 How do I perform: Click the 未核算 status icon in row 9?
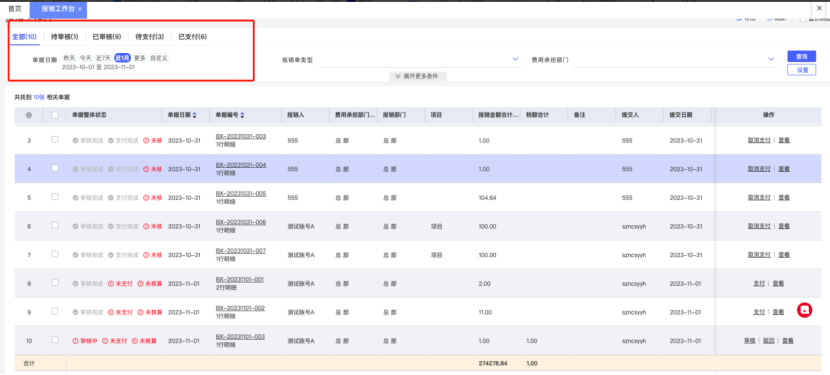tap(140, 312)
